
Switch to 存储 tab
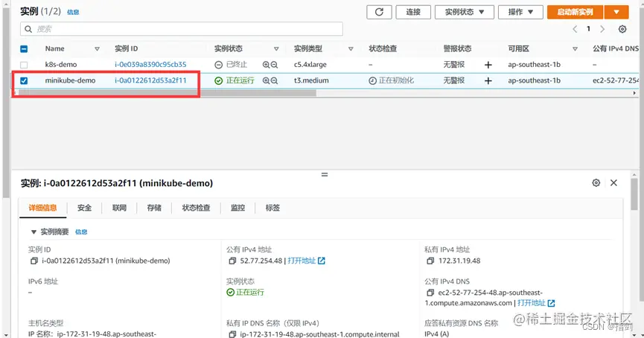pos(154,208)
